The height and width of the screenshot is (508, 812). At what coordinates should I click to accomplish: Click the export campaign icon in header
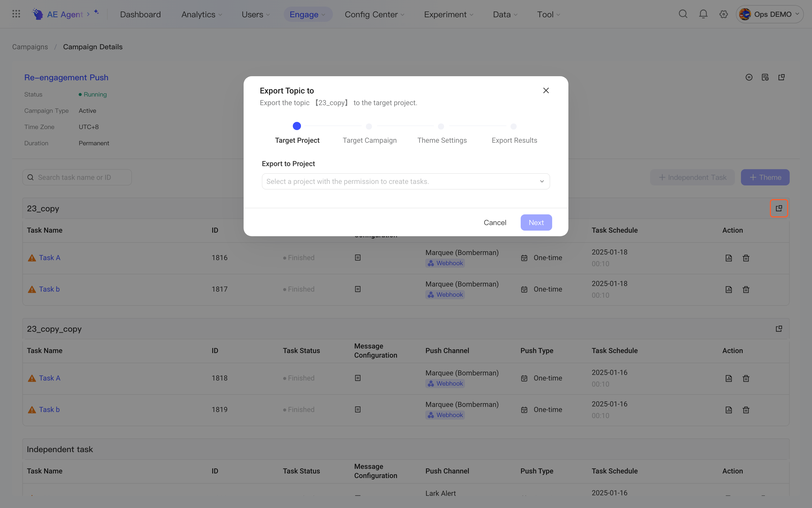pos(782,77)
